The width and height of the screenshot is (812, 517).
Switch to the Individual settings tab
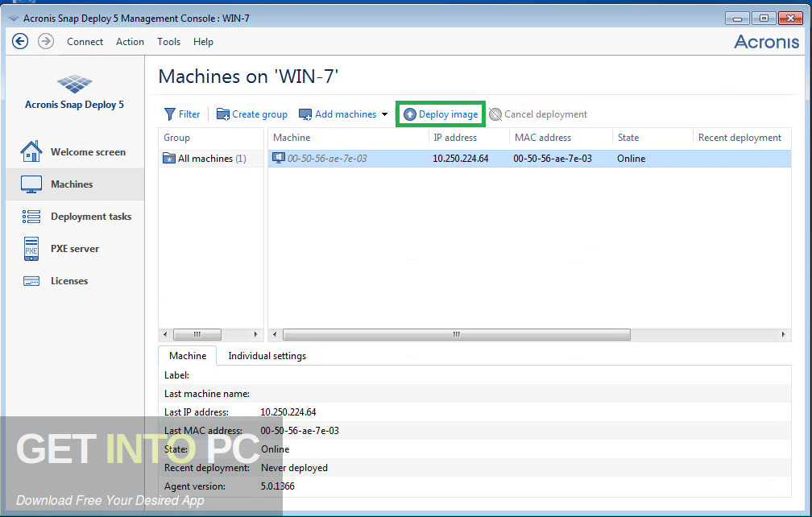(x=267, y=355)
